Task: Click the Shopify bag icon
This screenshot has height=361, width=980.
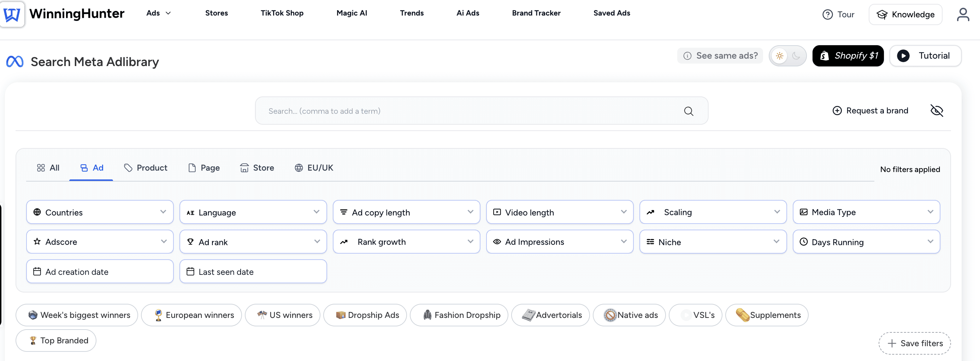Action: click(x=824, y=56)
